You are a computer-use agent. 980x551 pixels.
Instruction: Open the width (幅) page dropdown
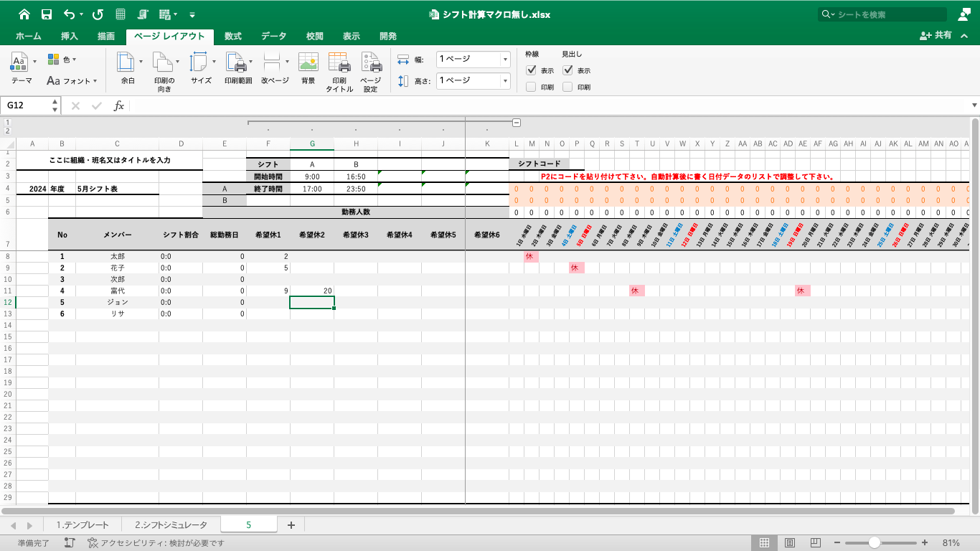click(x=505, y=60)
